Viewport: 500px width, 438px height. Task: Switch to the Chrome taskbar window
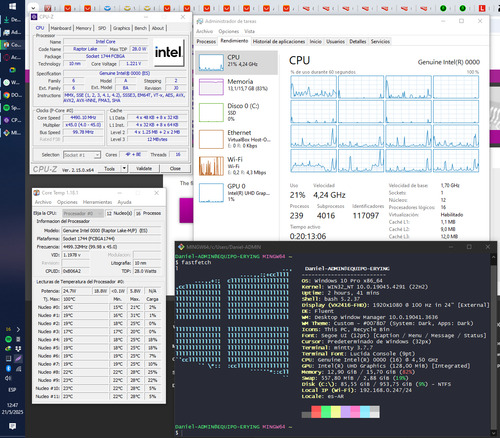point(12,95)
